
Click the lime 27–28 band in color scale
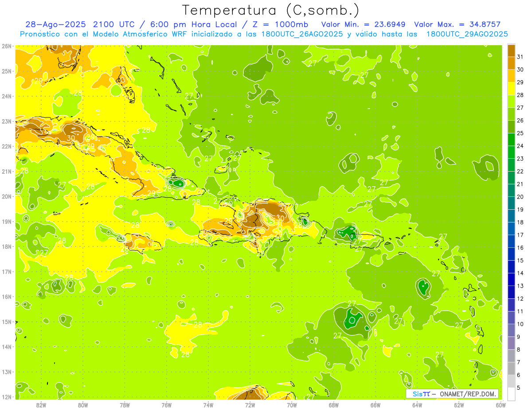511,102
